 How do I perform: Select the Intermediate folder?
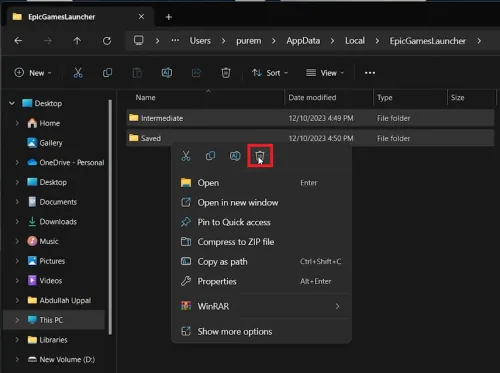[310, 118]
